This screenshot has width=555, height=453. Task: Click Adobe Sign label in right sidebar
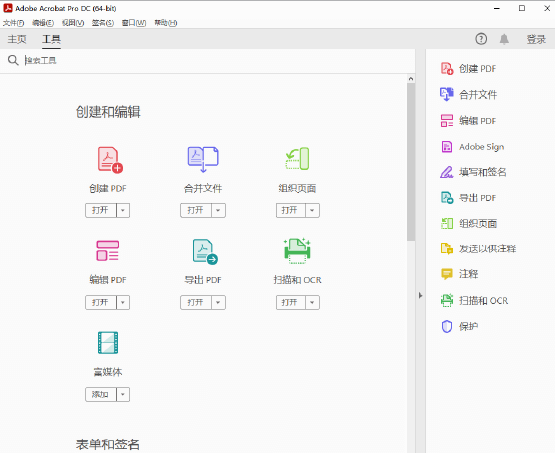[x=481, y=147]
